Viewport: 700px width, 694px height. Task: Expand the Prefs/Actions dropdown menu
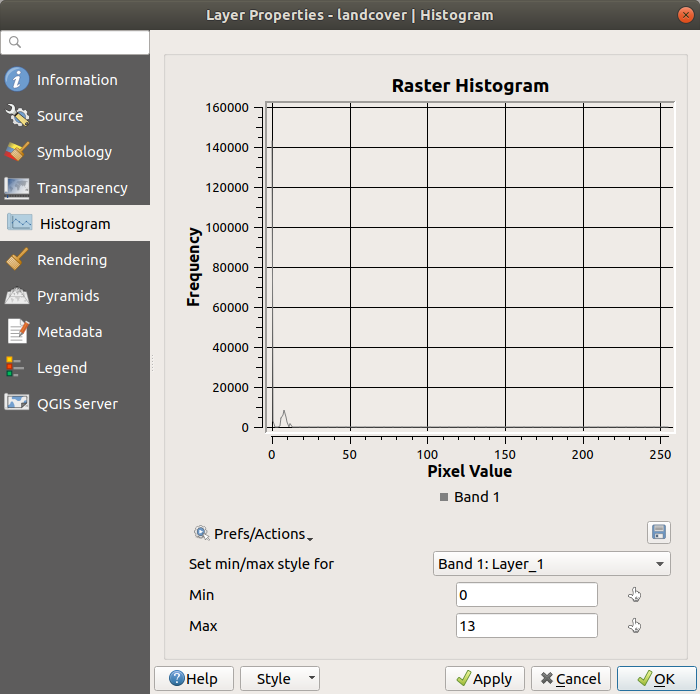coord(255,534)
